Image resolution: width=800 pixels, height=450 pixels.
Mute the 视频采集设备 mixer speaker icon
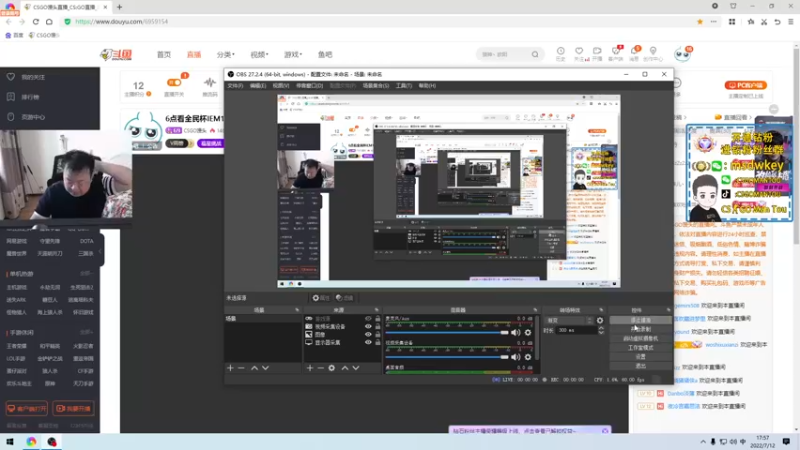point(516,357)
